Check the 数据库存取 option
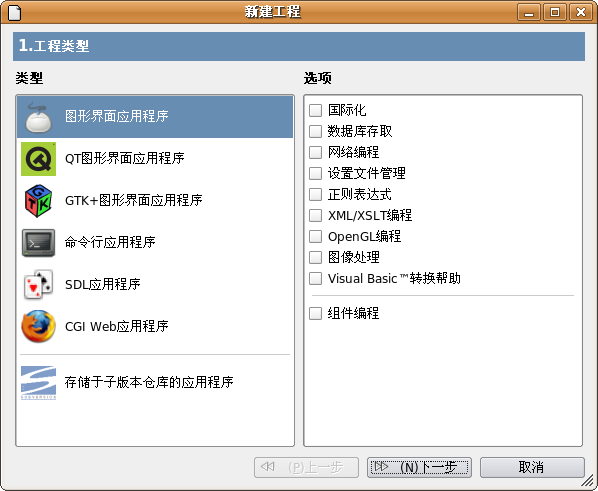Screen dimensions: 598x491 click(x=315, y=131)
